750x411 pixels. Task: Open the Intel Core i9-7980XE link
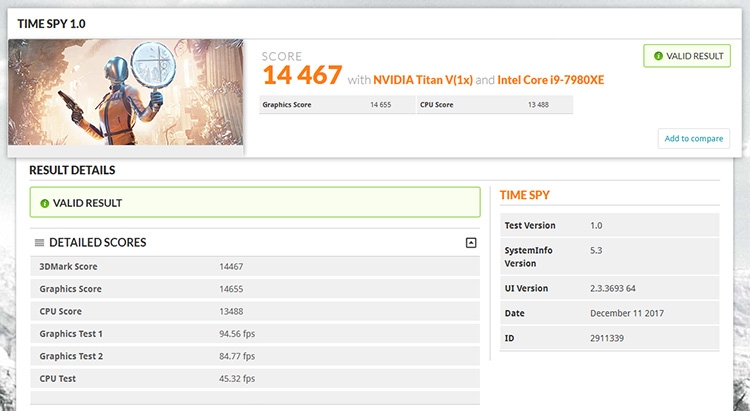point(551,79)
